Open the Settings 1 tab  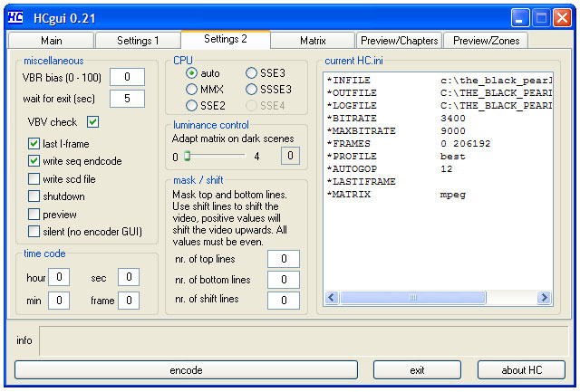coord(138,40)
